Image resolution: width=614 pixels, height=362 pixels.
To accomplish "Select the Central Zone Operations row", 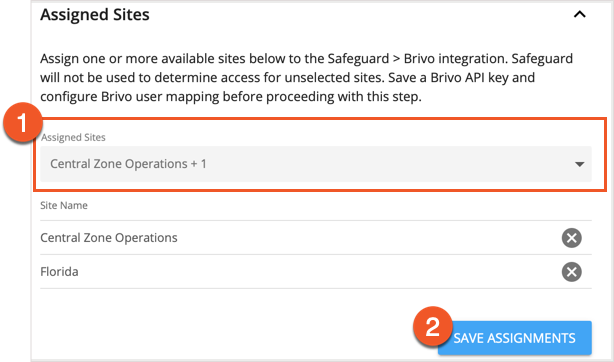I will 316,238.
